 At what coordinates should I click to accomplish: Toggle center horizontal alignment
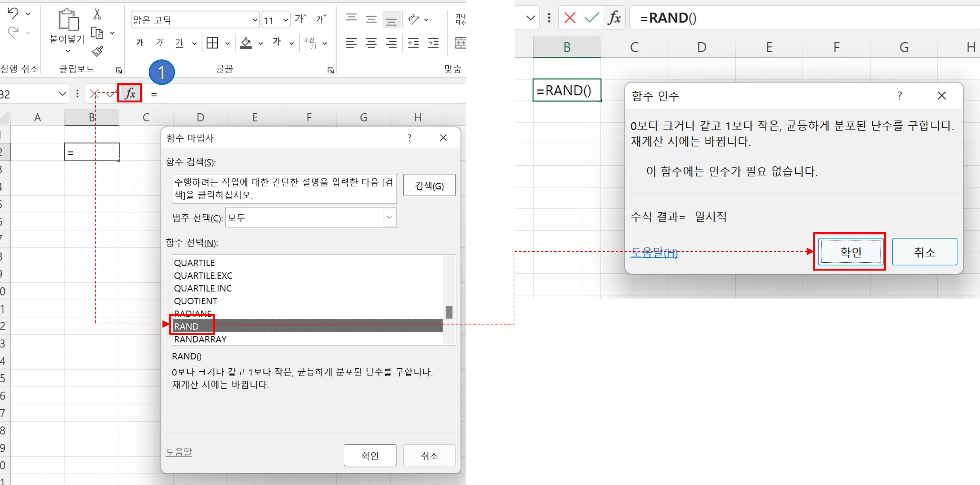coord(371,43)
